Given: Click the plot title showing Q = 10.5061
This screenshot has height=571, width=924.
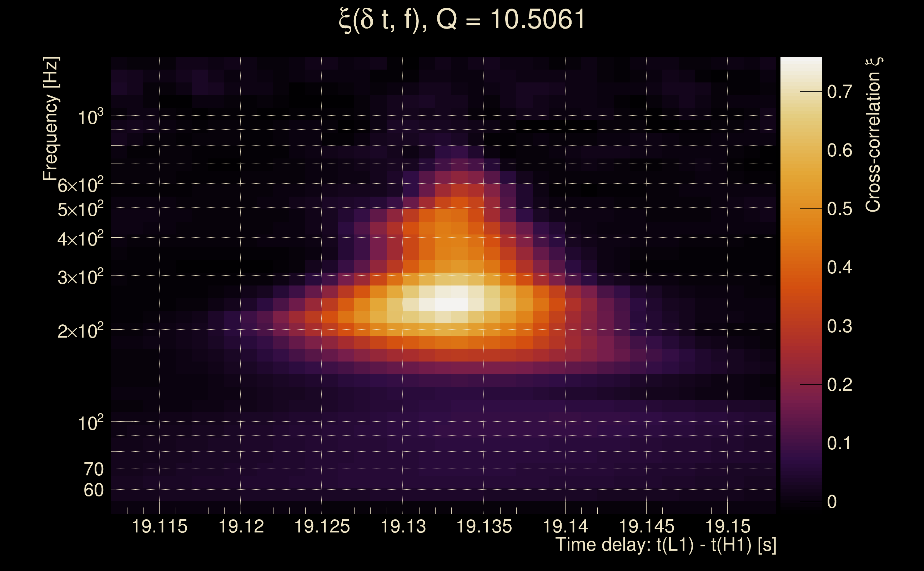Looking at the screenshot, I should [x=462, y=20].
